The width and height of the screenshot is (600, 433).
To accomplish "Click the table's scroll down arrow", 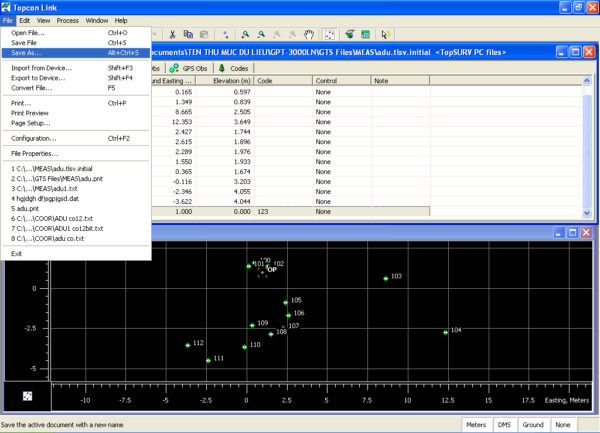I will pos(586,212).
